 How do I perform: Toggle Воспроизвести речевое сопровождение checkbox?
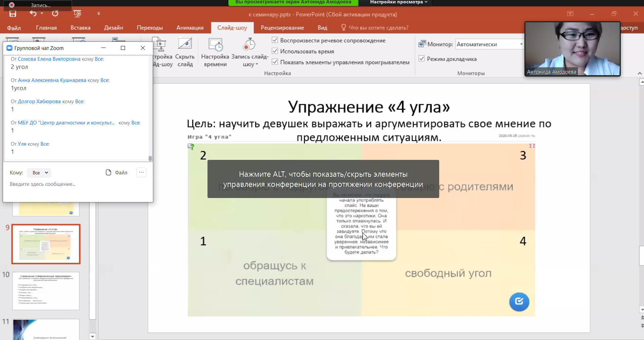pyautogui.click(x=275, y=40)
